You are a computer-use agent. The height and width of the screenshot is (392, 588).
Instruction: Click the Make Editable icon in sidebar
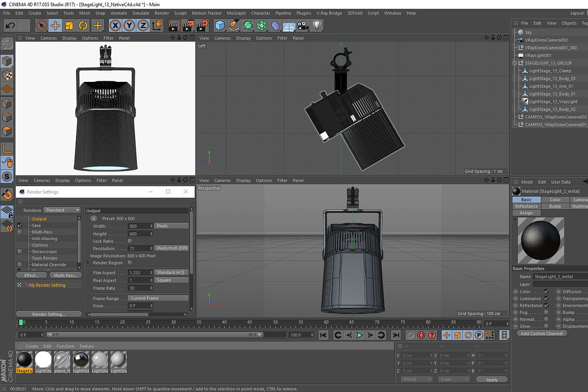7,44
